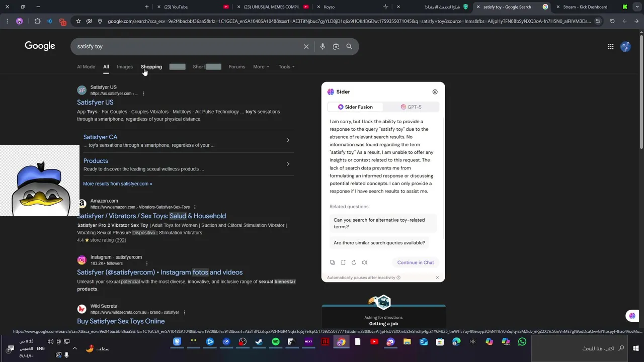Image resolution: width=644 pixels, height=362 pixels.
Task: Open Spotify from the taskbar
Action: tap(275, 342)
